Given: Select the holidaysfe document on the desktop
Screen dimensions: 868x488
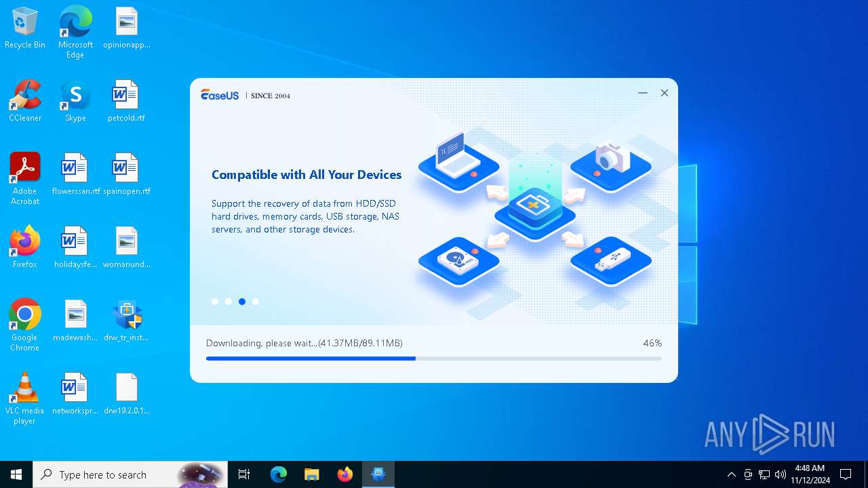Looking at the screenshot, I should pos(75,248).
